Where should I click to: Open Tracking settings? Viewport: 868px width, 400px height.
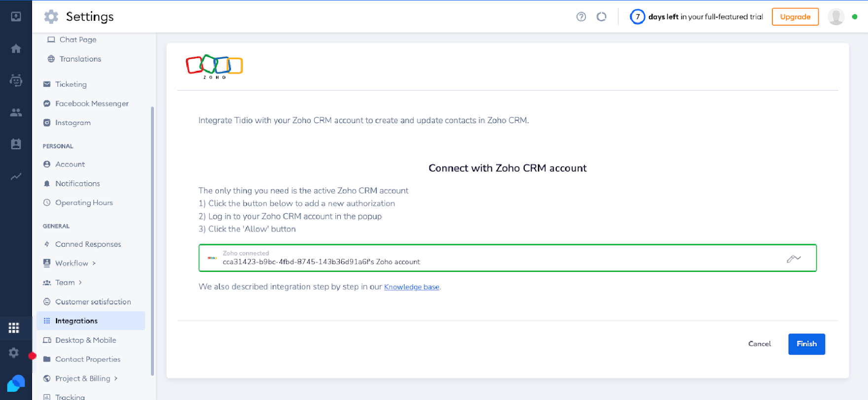[x=70, y=397]
